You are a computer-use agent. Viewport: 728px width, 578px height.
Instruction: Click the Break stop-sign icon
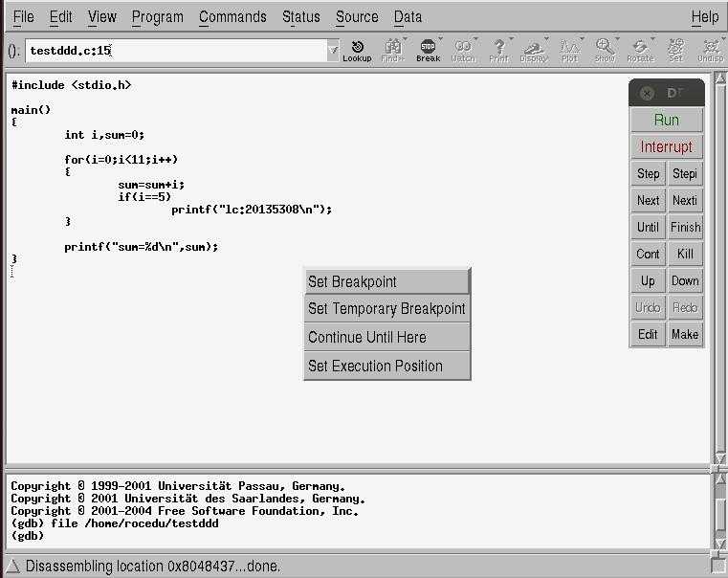(428, 51)
